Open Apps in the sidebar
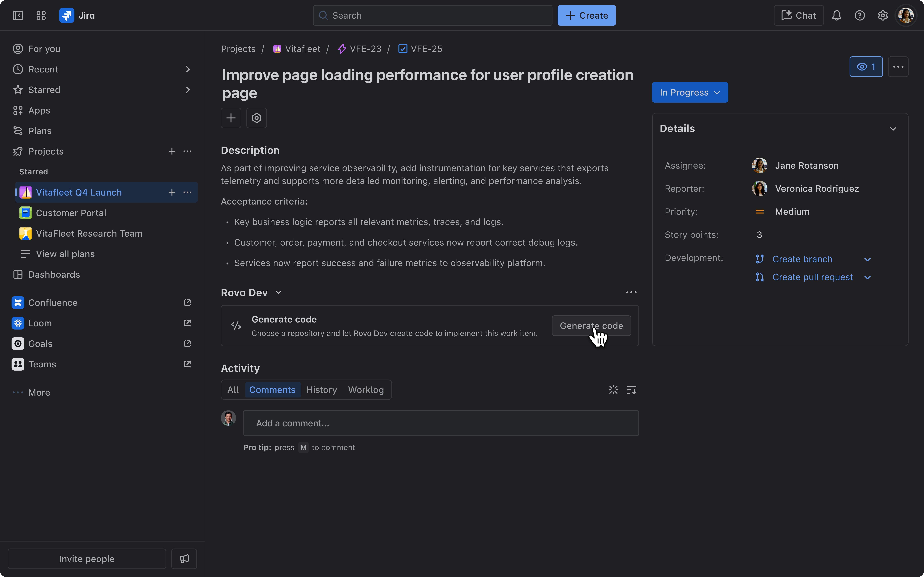The image size is (924, 577). [x=39, y=110]
